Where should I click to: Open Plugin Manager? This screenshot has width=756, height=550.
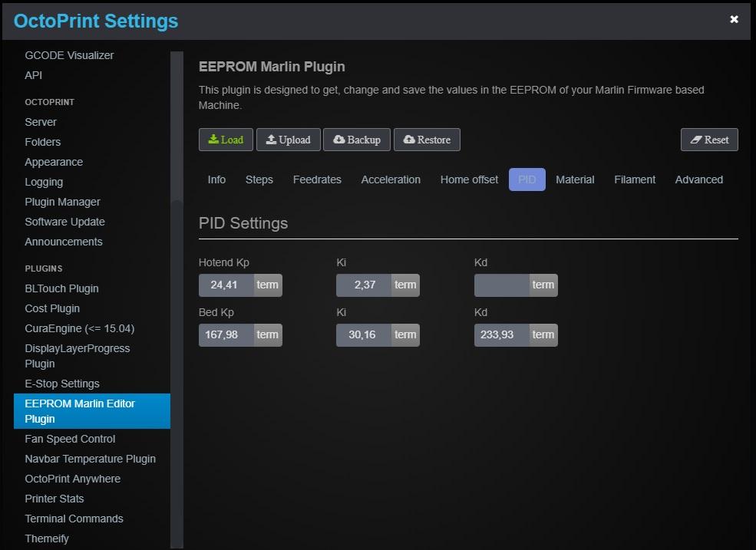pyautogui.click(x=62, y=202)
